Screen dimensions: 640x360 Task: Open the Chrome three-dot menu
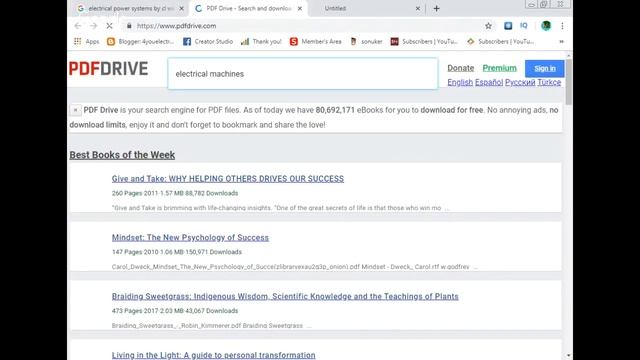562,26
